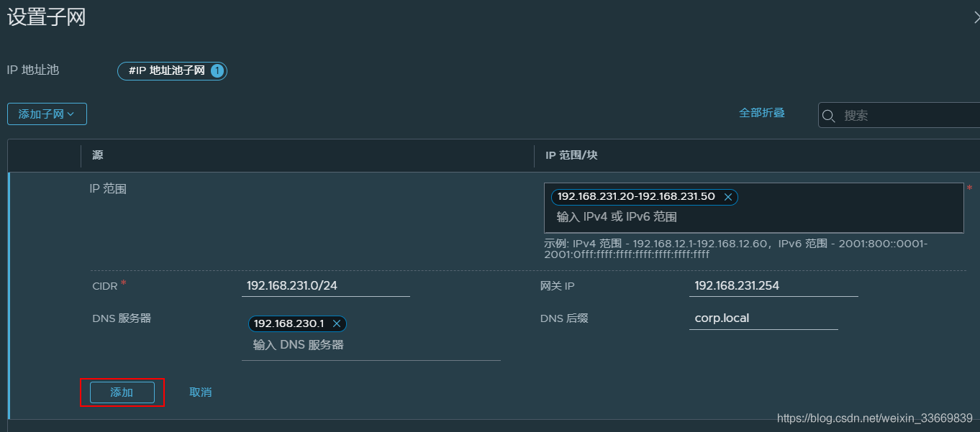Click the IP 范围/块 column header
The image size is (980, 432).
pyautogui.click(x=571, y=155)
